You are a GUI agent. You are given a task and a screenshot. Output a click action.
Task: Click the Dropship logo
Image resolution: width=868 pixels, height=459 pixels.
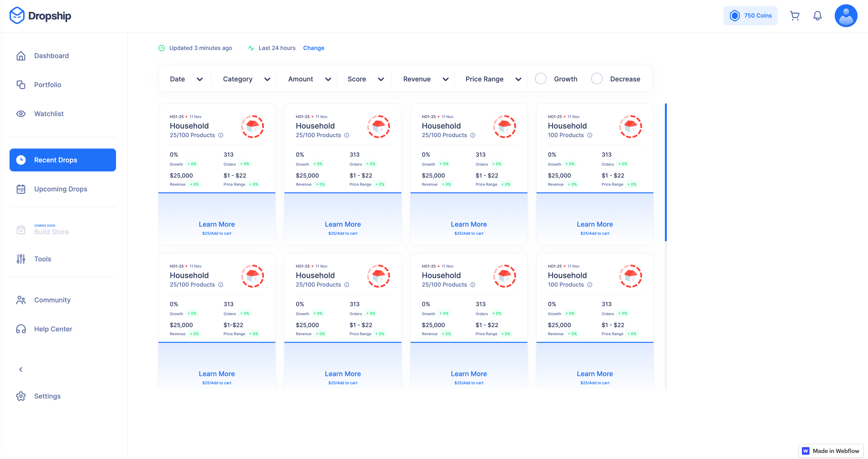point(40,16)
